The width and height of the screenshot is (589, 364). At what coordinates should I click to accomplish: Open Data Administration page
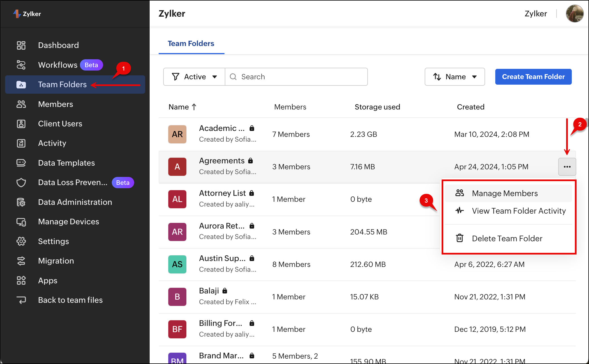75,202
